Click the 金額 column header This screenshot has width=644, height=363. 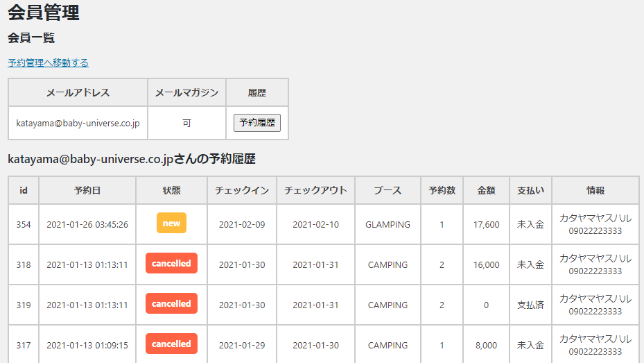coord(486,190)
